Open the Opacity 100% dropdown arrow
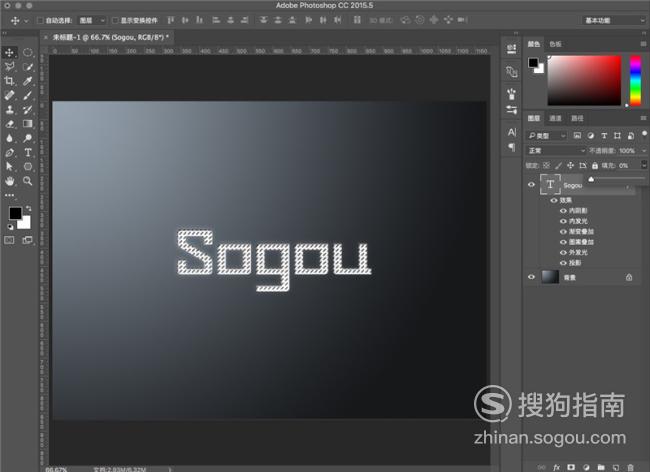The width and height of the screenshot is (650, 472). coord(644,150)
